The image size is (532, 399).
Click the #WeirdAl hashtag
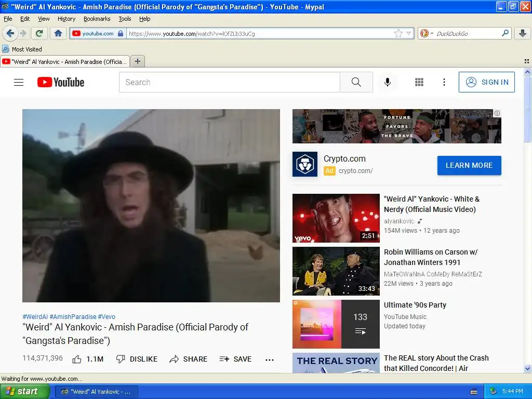click(35, 316)
